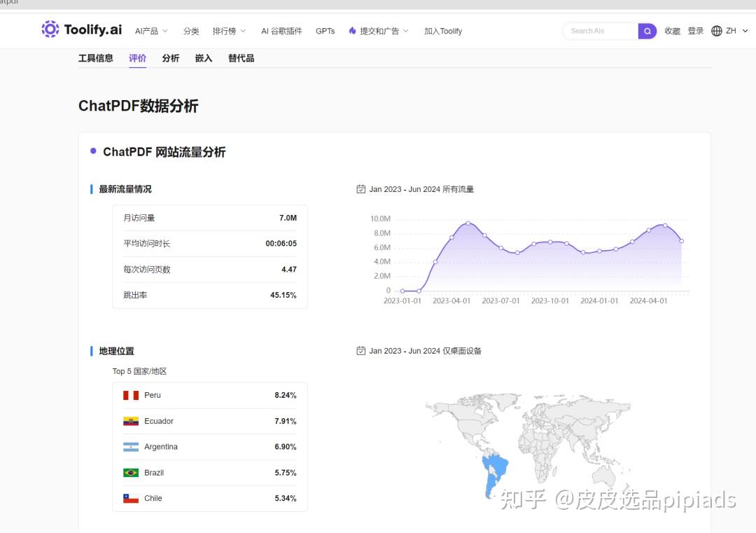Click the Ecuador percentage 7.91%
The height and width of the screenshot is (533, 756).
[286, 421]
